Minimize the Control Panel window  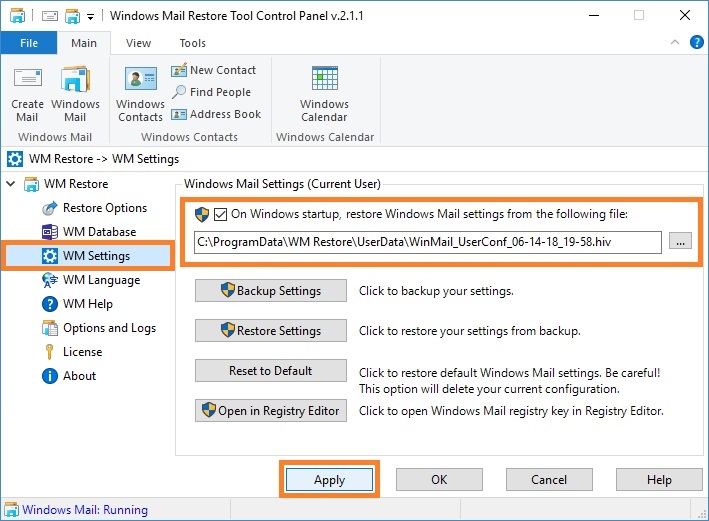(594, 15)
